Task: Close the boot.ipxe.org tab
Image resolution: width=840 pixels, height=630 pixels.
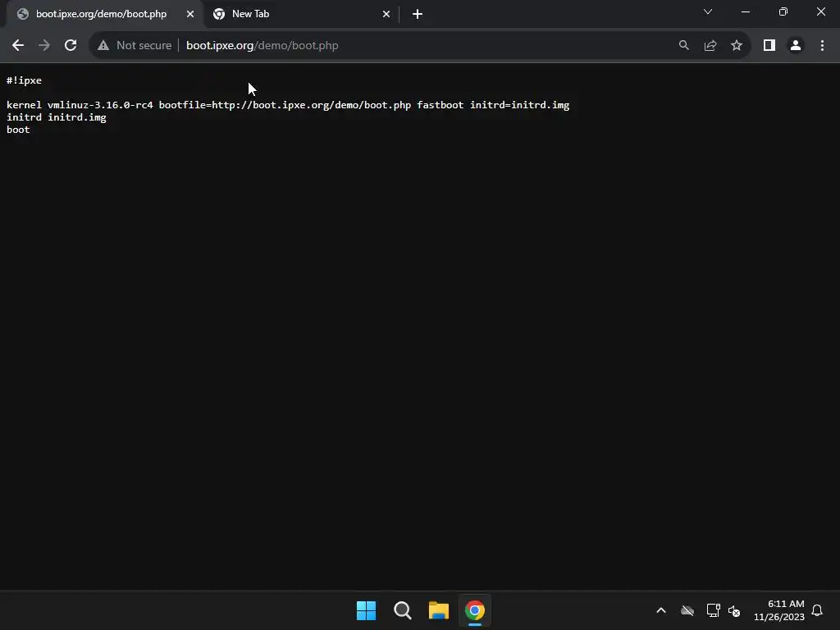Action: point(190,14)
